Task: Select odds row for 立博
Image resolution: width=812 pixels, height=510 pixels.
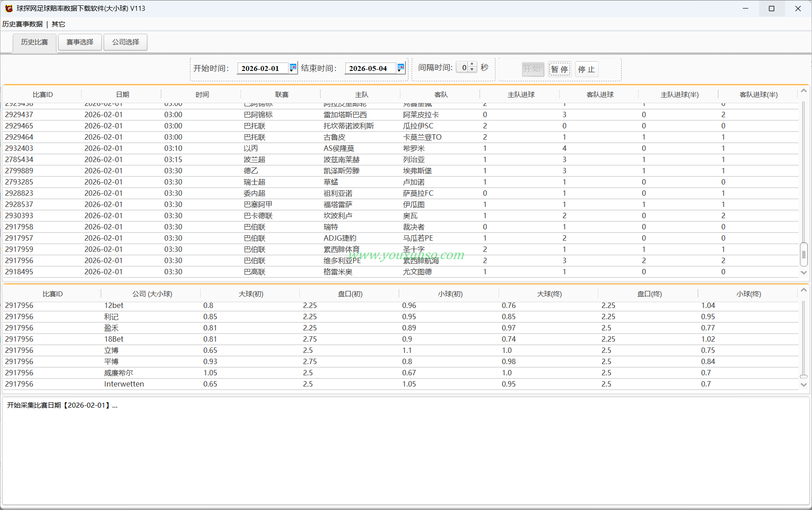Action: (400, 351)
